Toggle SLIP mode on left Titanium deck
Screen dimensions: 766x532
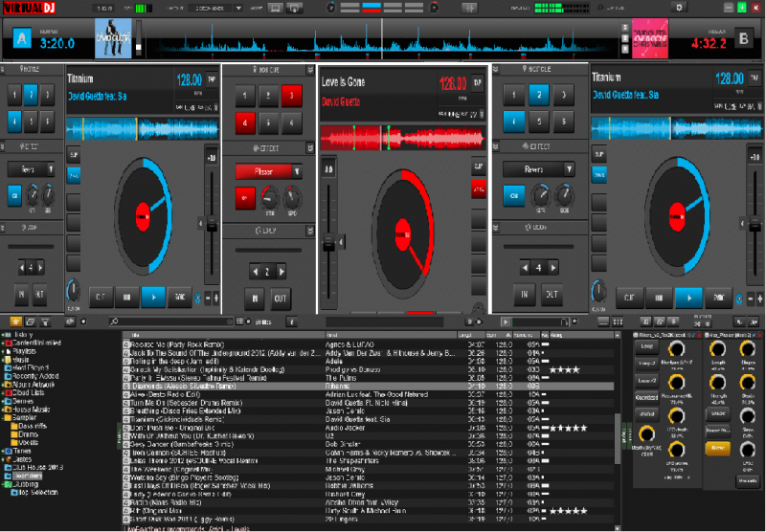[74, 155]
